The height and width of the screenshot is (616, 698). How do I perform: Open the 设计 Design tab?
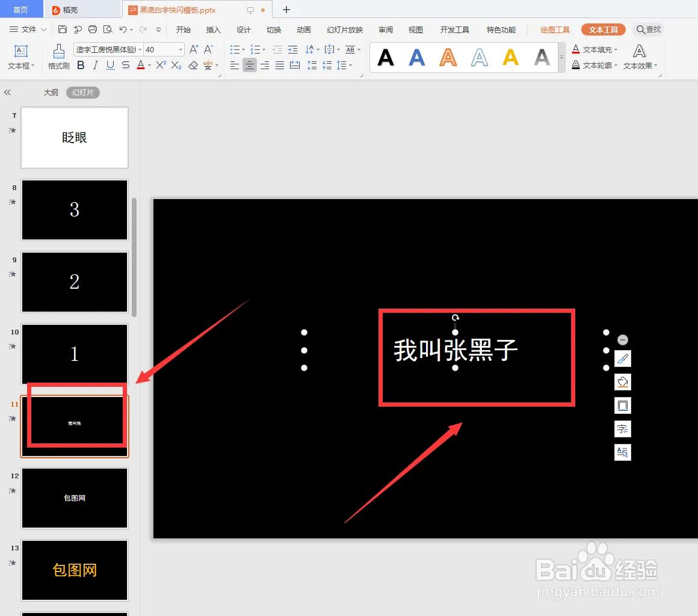[x=244, y=30]
